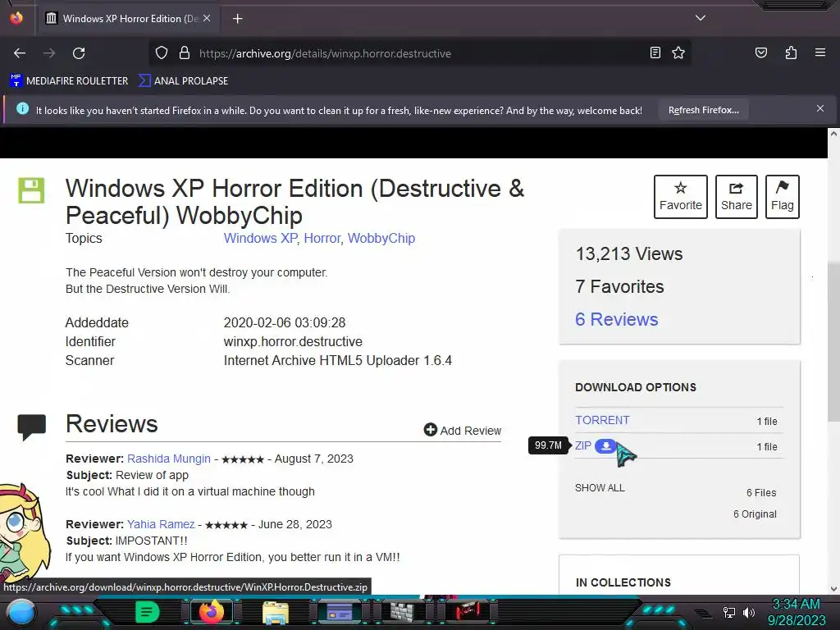Screen dimensions: 840x630
Task: Click the 6 Files count text
Action: pos(761,493)
